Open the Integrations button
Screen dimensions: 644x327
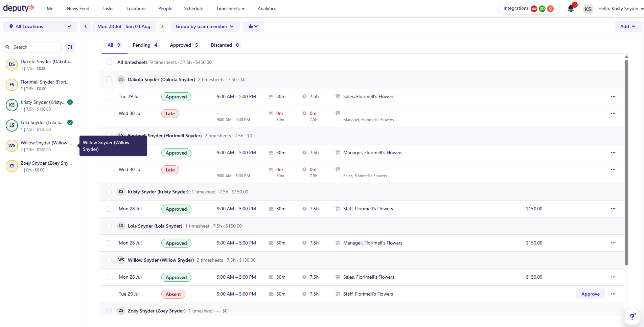click(529, 8)
